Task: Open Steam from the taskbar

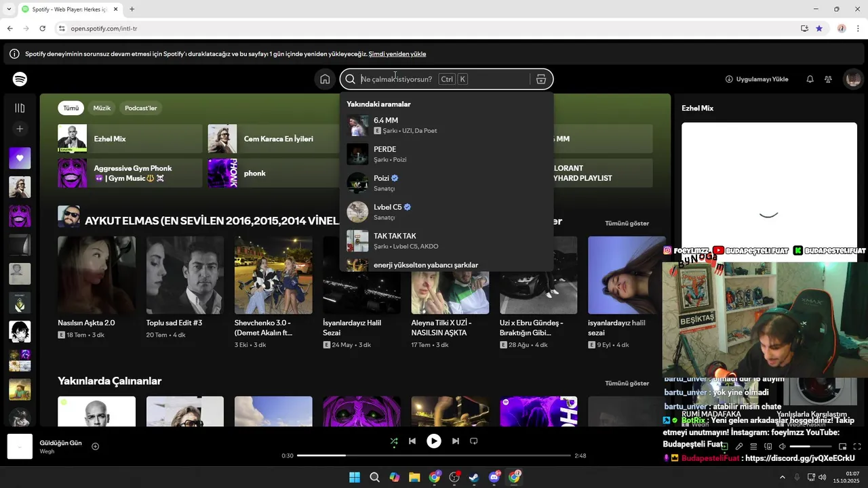Action: [x=474, y=477]
